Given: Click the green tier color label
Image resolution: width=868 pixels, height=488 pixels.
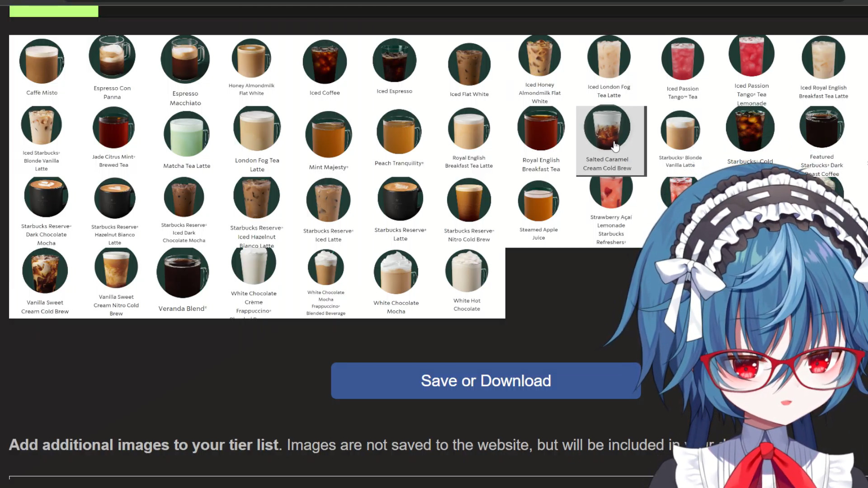Looking at the screenshot, I should pyautogui.click(x=54, y=11).
